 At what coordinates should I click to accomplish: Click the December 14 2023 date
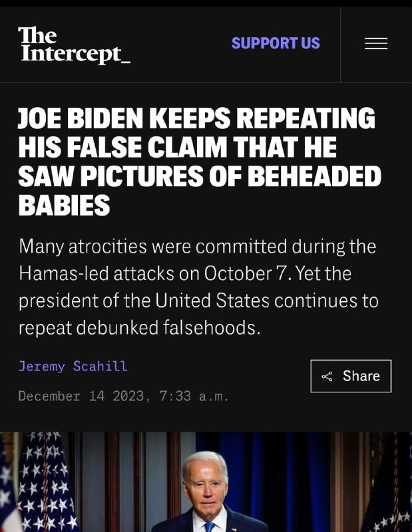tap(81, 396)
